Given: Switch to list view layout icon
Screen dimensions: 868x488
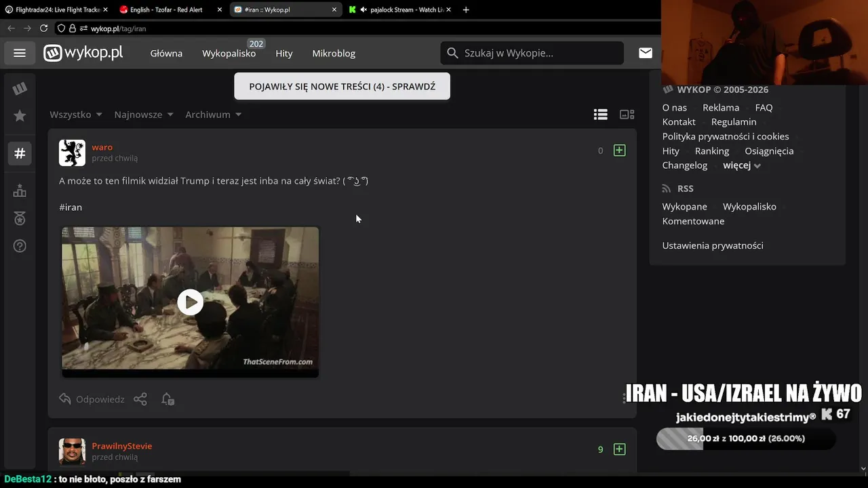Looking at the screenshot, I should click(x=600, y=115).
